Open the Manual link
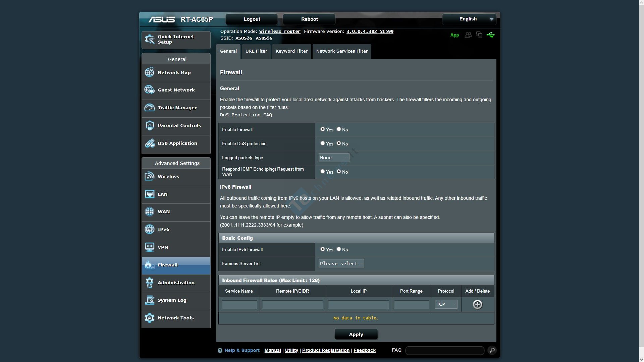The image size is (644, 362). coord(273,350)
